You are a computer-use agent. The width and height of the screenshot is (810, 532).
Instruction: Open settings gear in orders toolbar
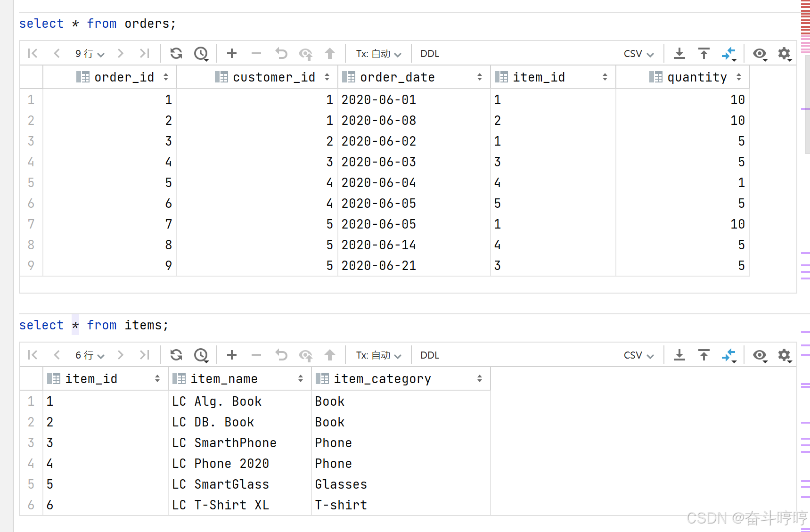pos(785,54)
